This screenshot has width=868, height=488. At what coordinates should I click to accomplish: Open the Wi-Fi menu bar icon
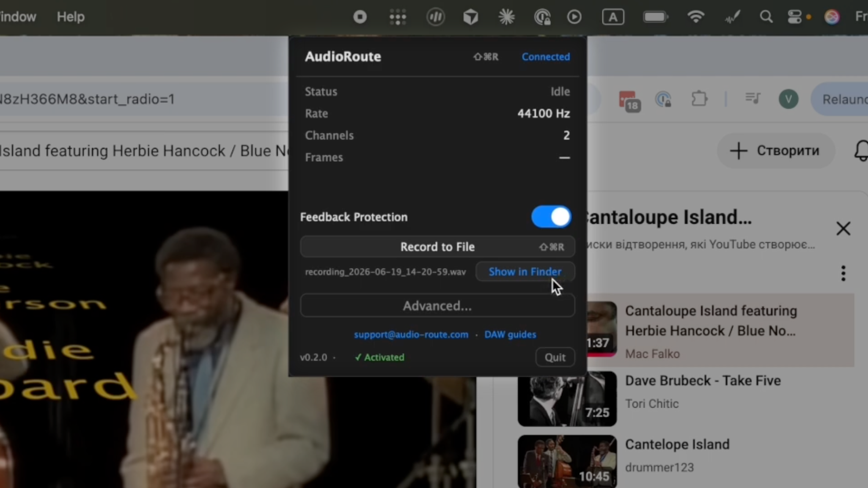point(695,17)
